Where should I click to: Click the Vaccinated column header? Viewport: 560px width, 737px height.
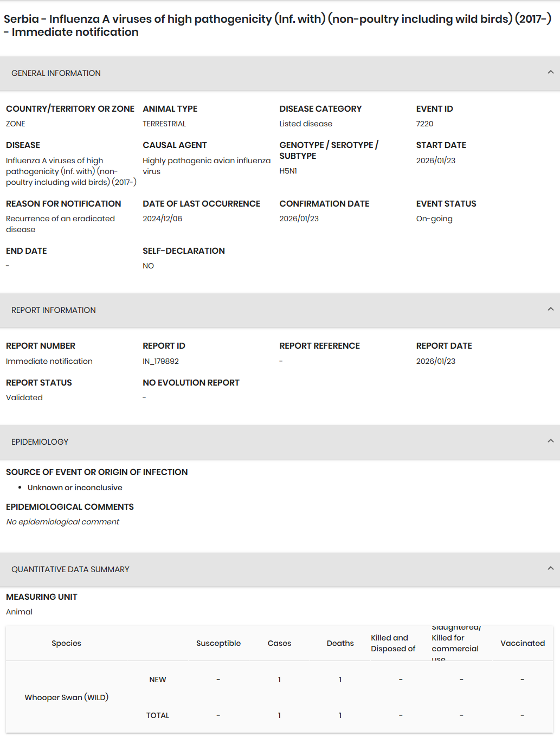[x=523, y=643]
